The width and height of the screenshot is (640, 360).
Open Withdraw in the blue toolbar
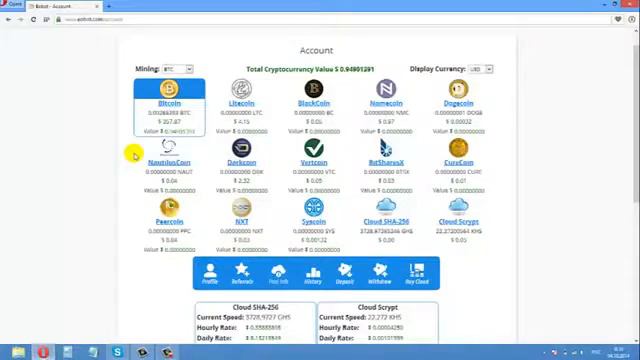click(x=379, y=273)
